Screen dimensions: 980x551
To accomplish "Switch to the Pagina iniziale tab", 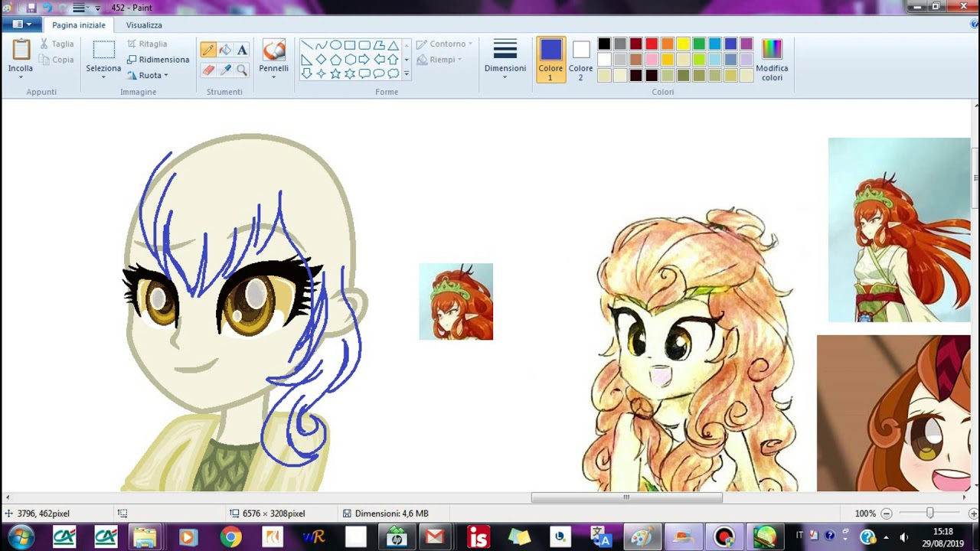I will click(79, 25).
